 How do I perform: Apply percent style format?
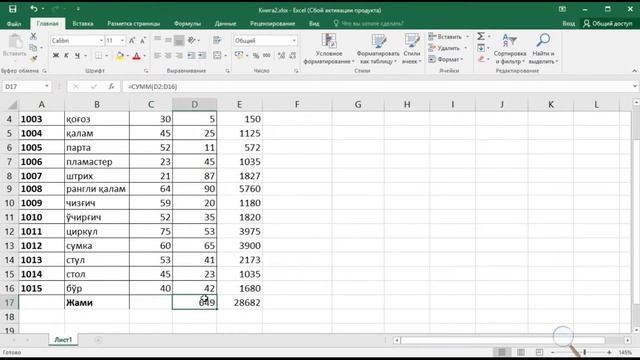[256, 55]
